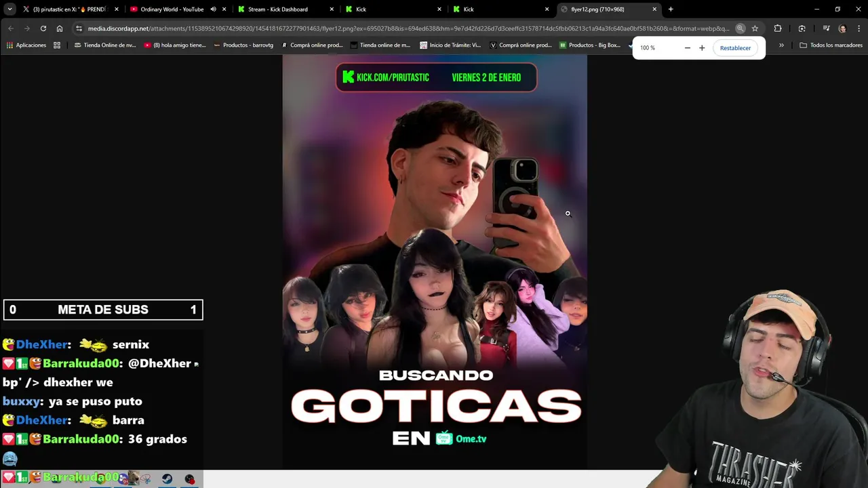Open the Chrome three-dot menu
The height and width of the screenshot is (488, 868).
(858, 28)
